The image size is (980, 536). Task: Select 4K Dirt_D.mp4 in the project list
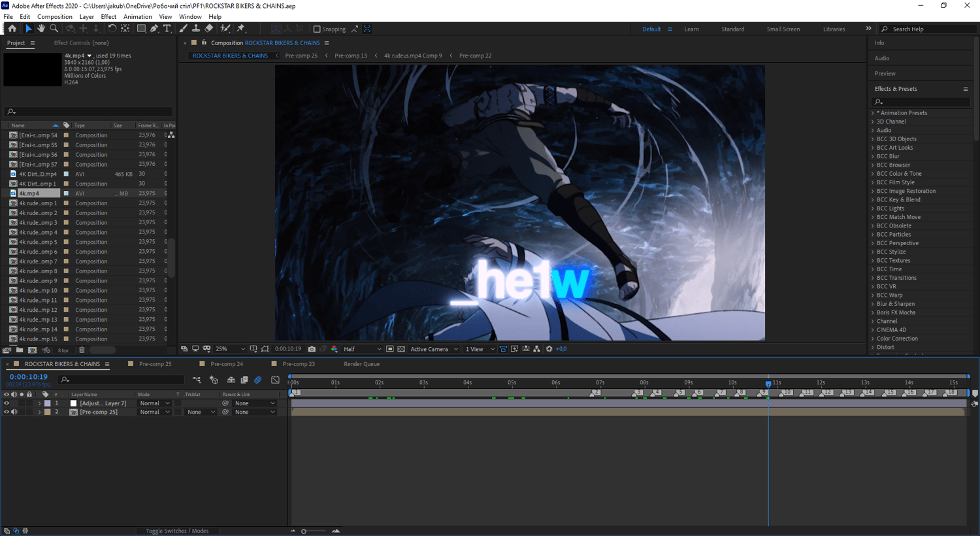coord(38,174)
